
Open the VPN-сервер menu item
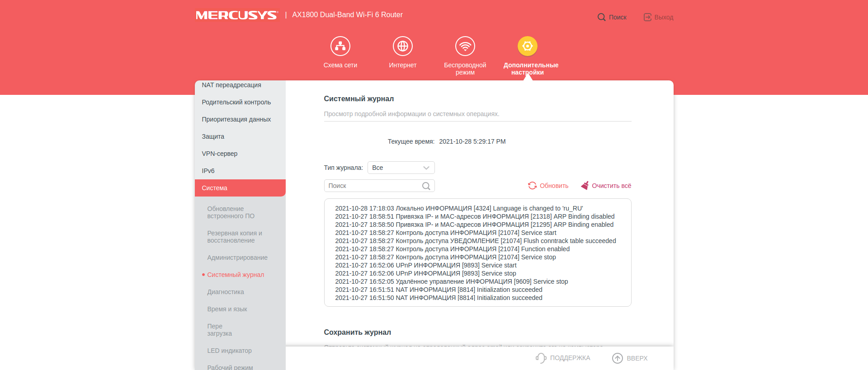240,154
